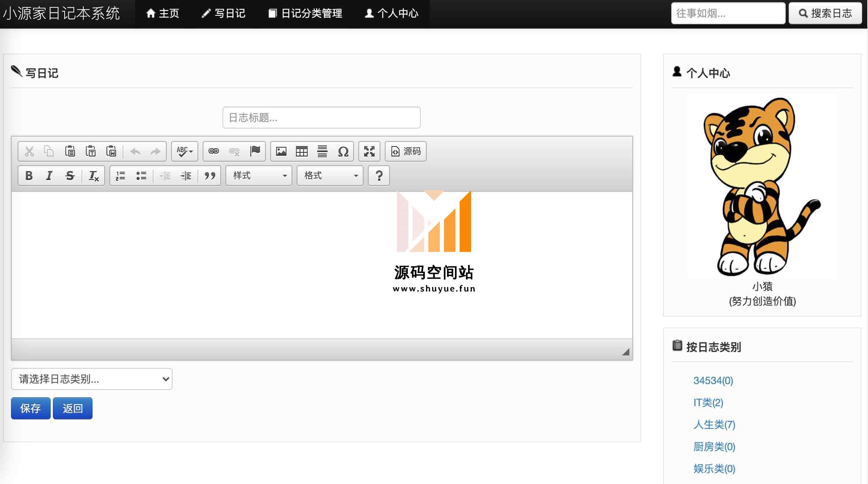Toggle italic formatting with I icon
This screenshot has width=868, height=484.
click(x=49, y=176)
